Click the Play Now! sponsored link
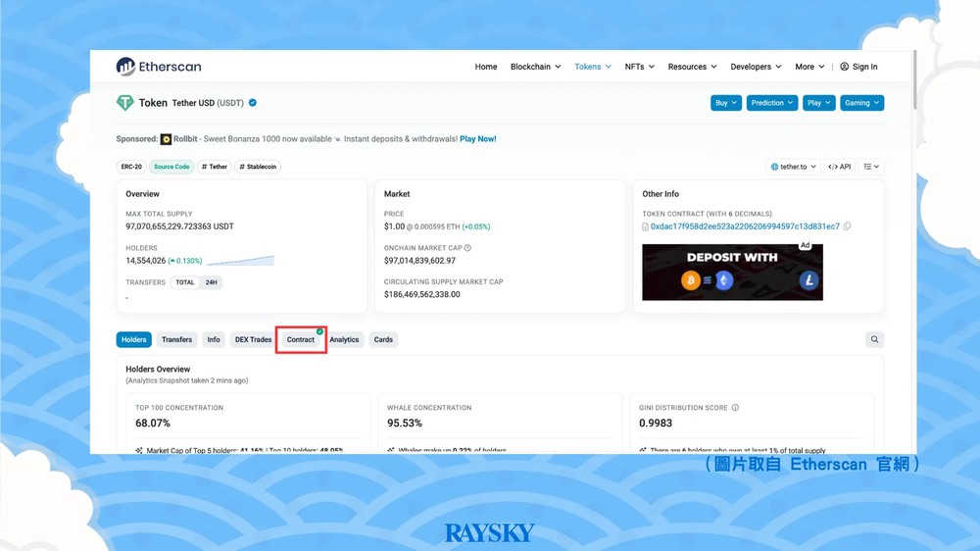 [x=478, y=139]
